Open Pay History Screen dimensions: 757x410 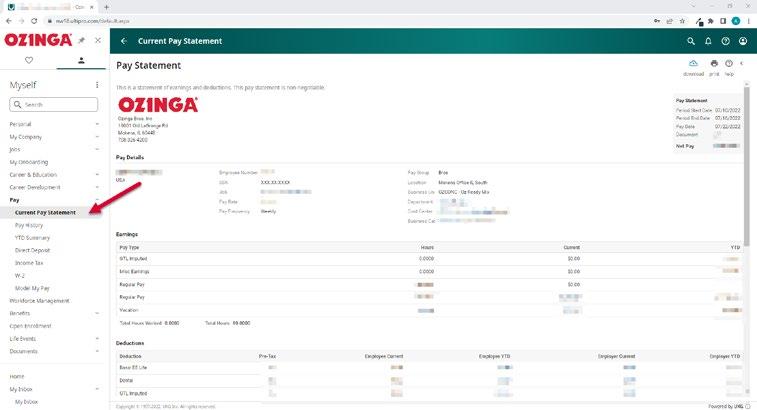[x=29, y=225]
